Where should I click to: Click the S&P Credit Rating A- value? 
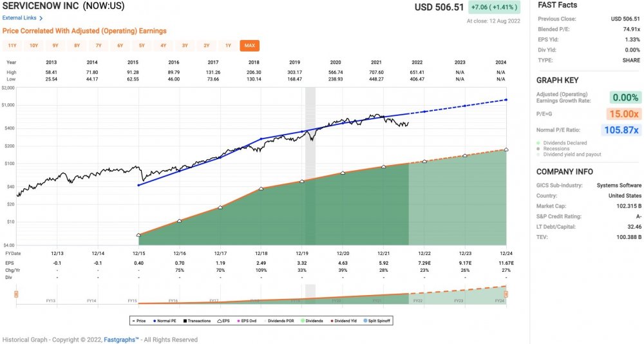[639, 216]
